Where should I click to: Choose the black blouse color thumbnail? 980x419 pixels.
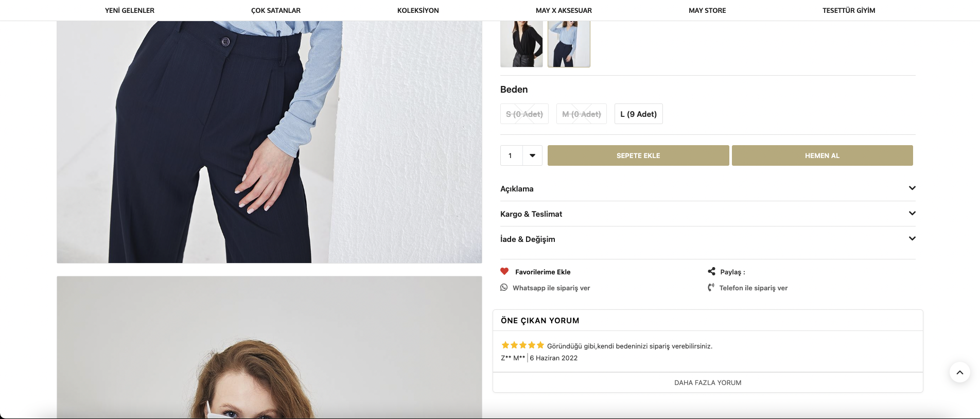coord(521,44)
